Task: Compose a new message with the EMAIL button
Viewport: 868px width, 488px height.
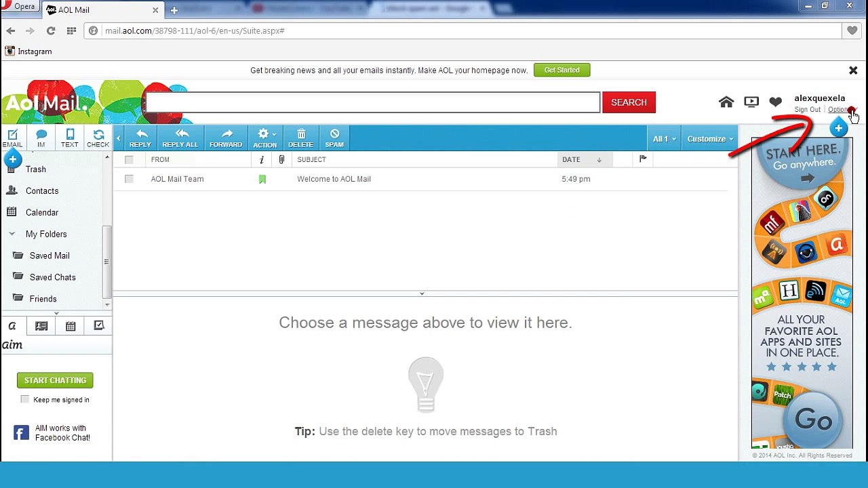Action: click(12, 138)
